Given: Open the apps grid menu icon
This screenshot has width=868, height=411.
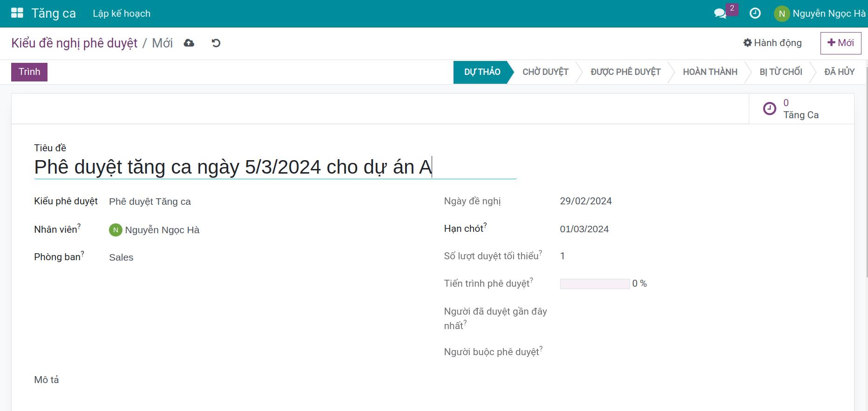Looking at the screenshot, I should (17, 13).
